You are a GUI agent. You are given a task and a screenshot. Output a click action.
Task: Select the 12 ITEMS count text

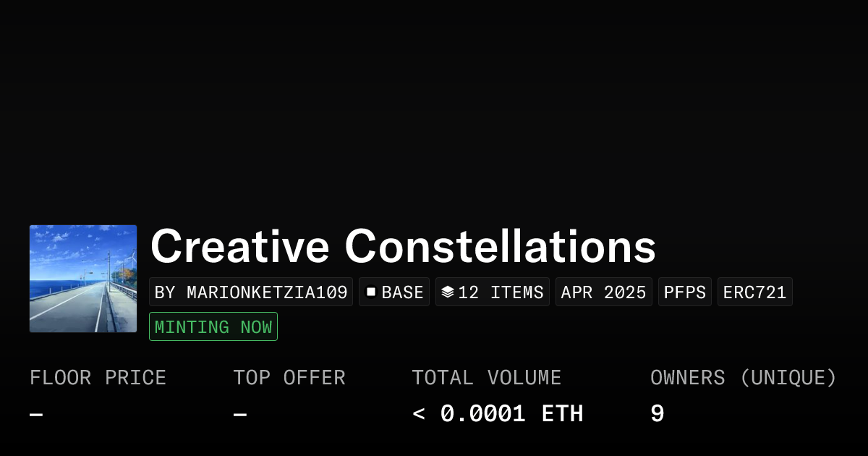(x=501, y=292)
